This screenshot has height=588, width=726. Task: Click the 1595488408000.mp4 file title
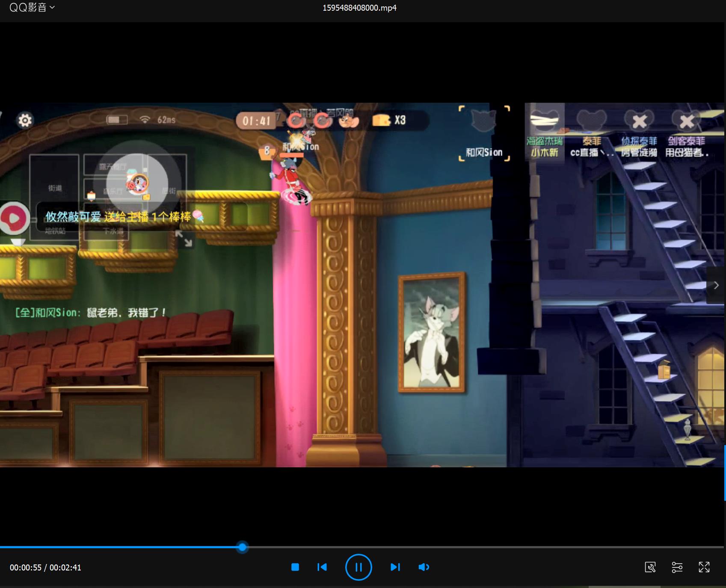click(359, 8)
